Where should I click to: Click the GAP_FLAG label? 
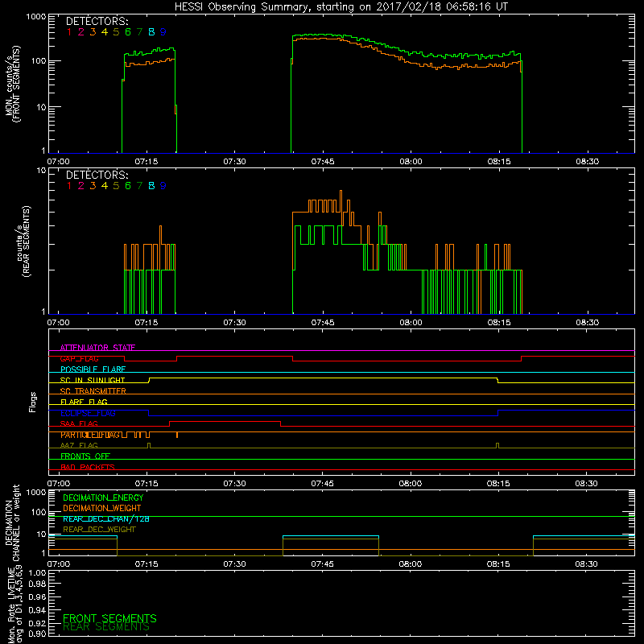point(79,358)
